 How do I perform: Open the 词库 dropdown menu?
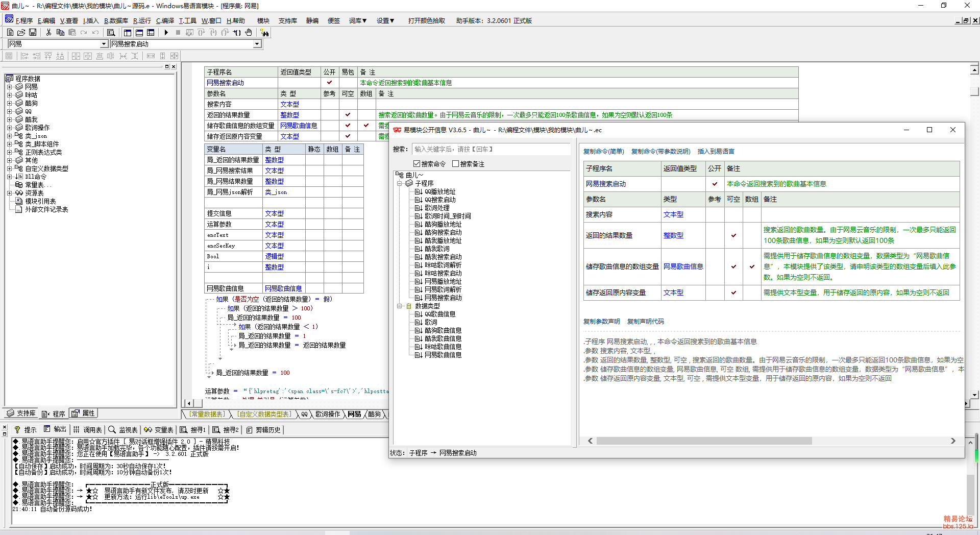coord(358,20)
